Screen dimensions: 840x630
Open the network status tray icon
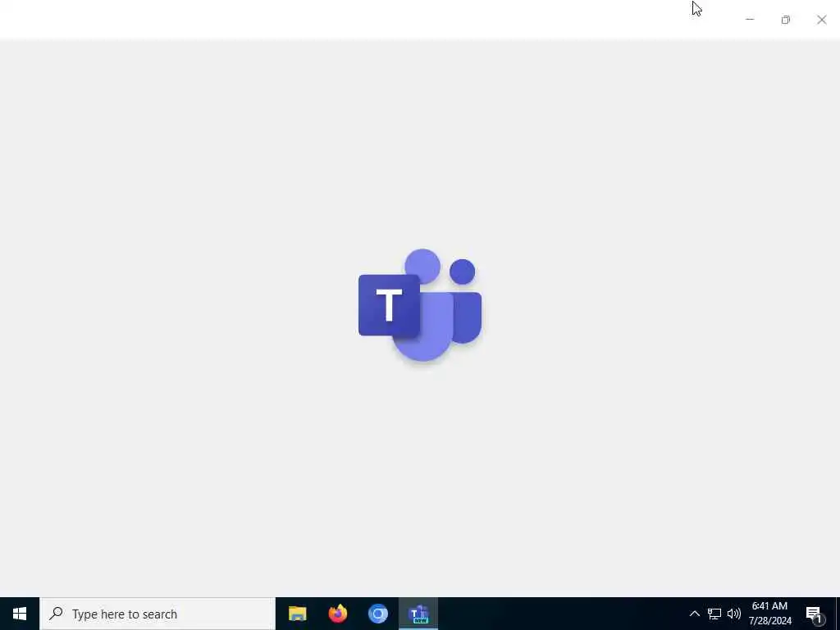click(x=714, y=614)
